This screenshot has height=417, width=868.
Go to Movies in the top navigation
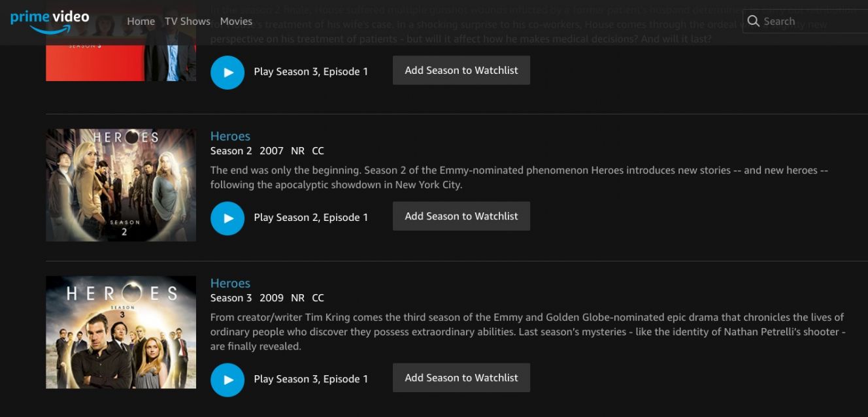pyautogui.click(x=236, y=21)
